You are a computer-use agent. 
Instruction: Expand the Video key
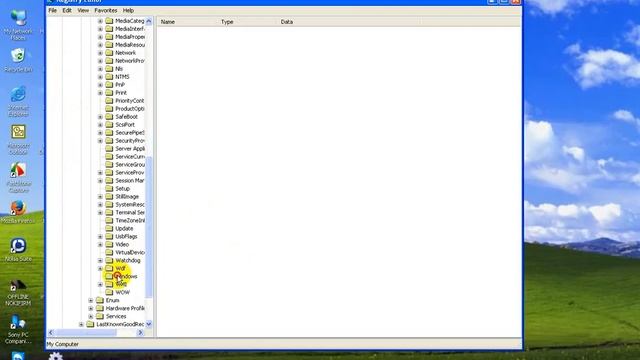tap(100, 244)
